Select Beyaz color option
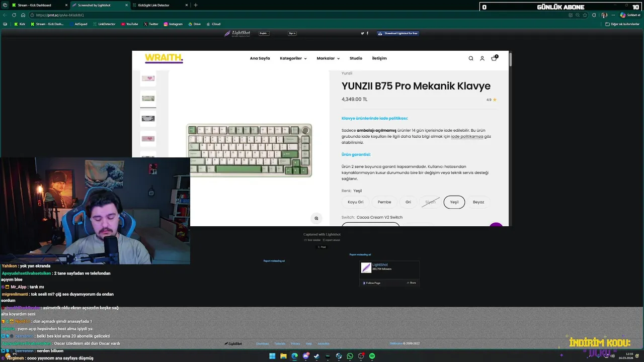Viewport: 644px width, 362px height. click(478, 202)
